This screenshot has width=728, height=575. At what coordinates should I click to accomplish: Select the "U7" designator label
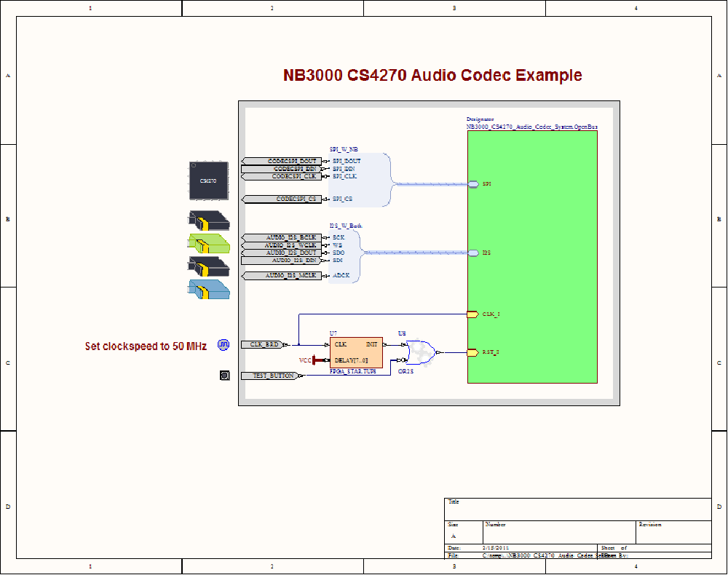click(x=333, y=333)
